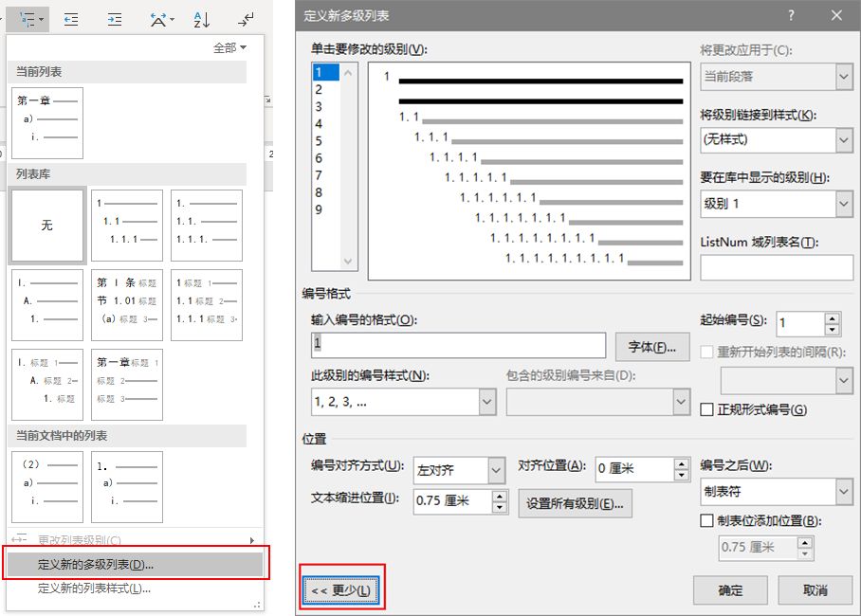Open the multilevel list dropdown button
861x616 pixels.
point(27,20)
